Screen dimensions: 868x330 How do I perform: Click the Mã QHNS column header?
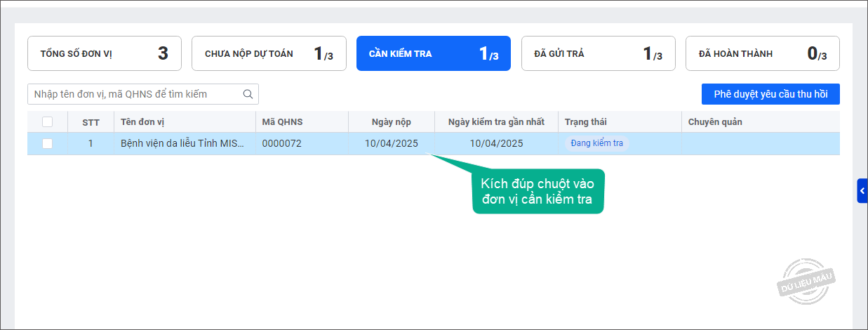point(282,122)
